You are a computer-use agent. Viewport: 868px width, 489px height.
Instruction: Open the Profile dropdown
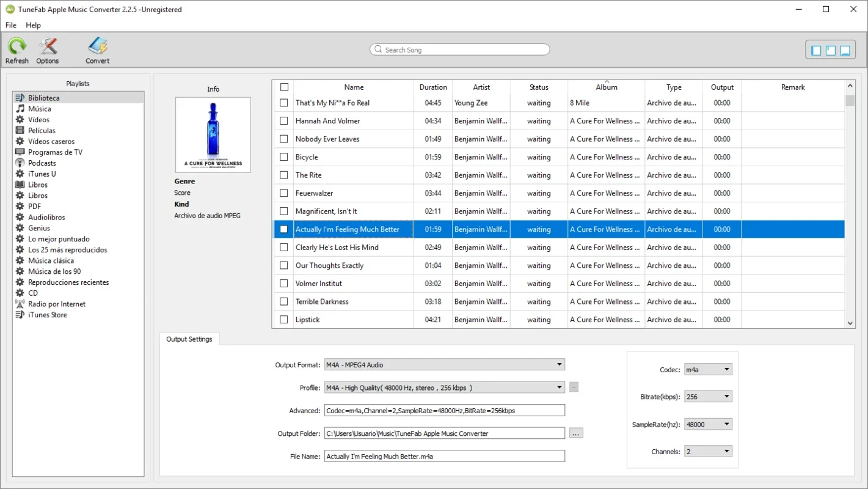[445, 388]
